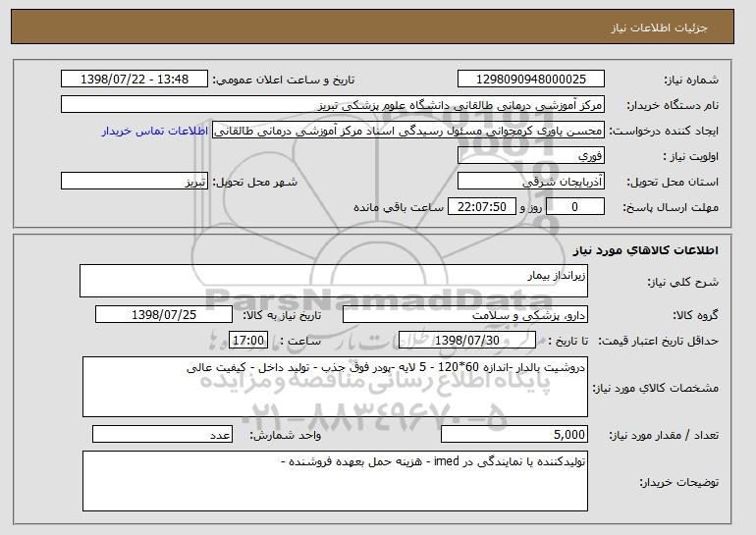Viewport: 756px width, 535px height.
Task: Click the priority field showing فوري
Action: (531, 156)
